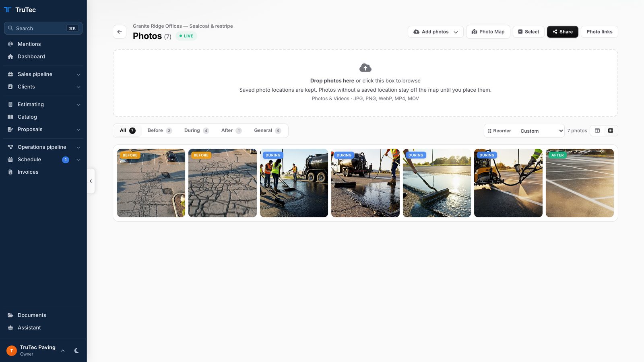Viewport: 644px width, 362px height.
Task: Click the Share button
Action: [563, 32]
